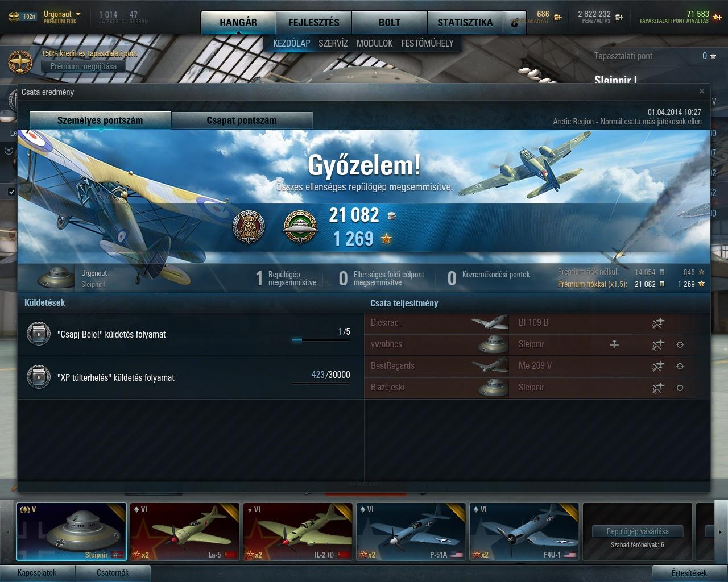Click the XP túlterhelés mission progress bar
The image size is (728, 582).
tap(320, 383)
